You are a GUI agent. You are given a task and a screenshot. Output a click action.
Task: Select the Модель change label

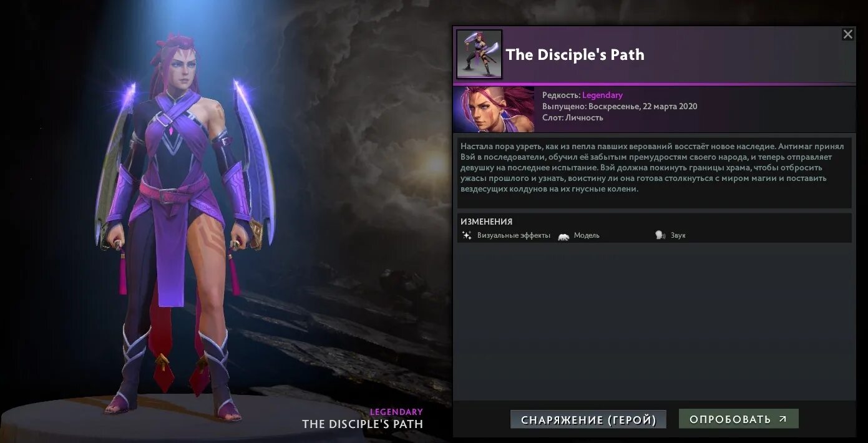[587, 235]
